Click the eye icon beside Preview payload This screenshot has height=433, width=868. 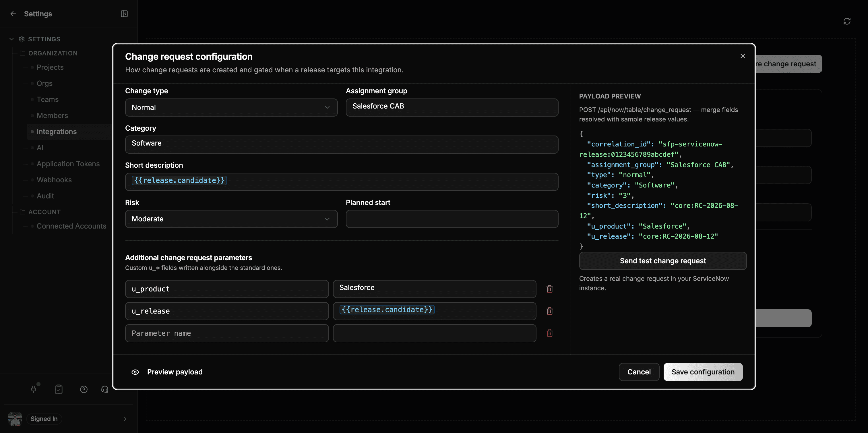(x=135, y=372)
